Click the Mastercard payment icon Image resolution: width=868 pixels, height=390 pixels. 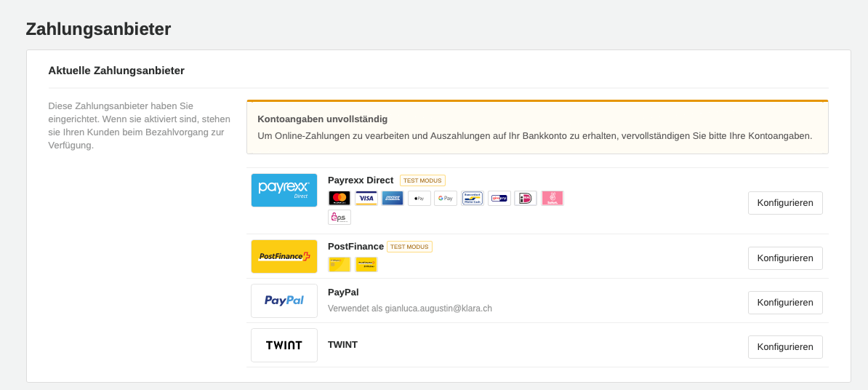[339, 199]
